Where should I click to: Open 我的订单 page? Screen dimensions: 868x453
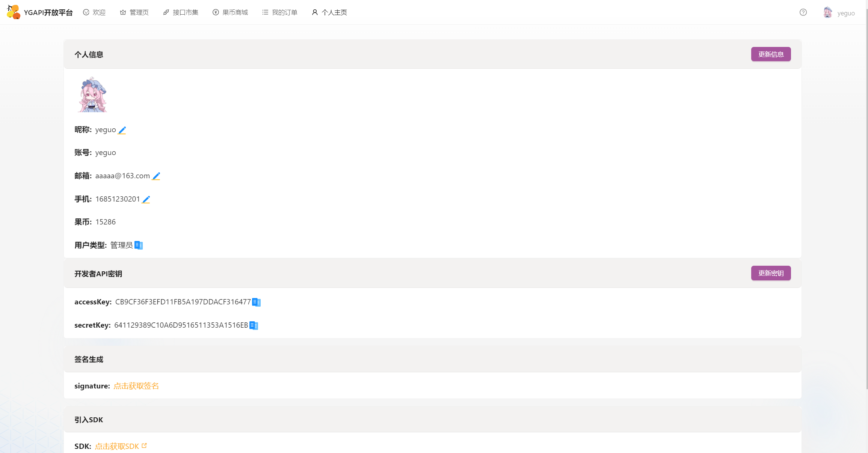click(280, 12)
